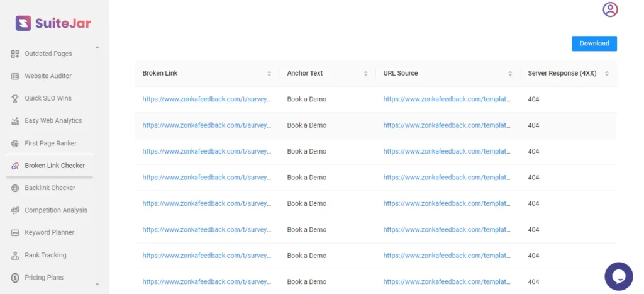Screen dimensions: 644x294
Task: Sort by Server Response (4XX) arrows
Action: tap(607, 74)
